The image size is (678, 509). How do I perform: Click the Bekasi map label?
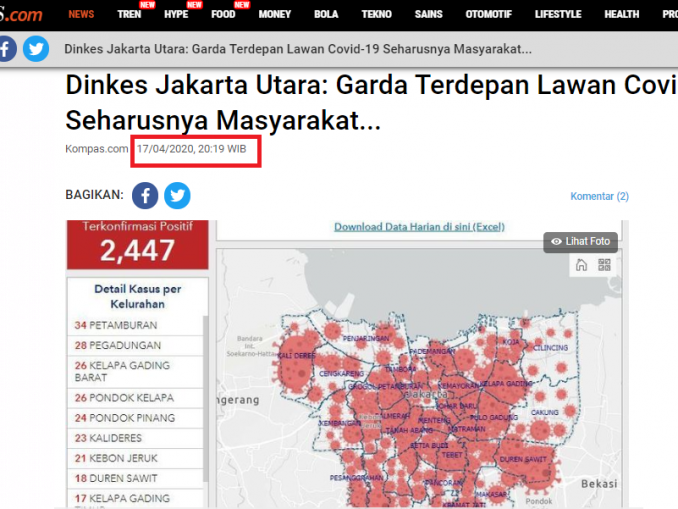pos(599,484)
